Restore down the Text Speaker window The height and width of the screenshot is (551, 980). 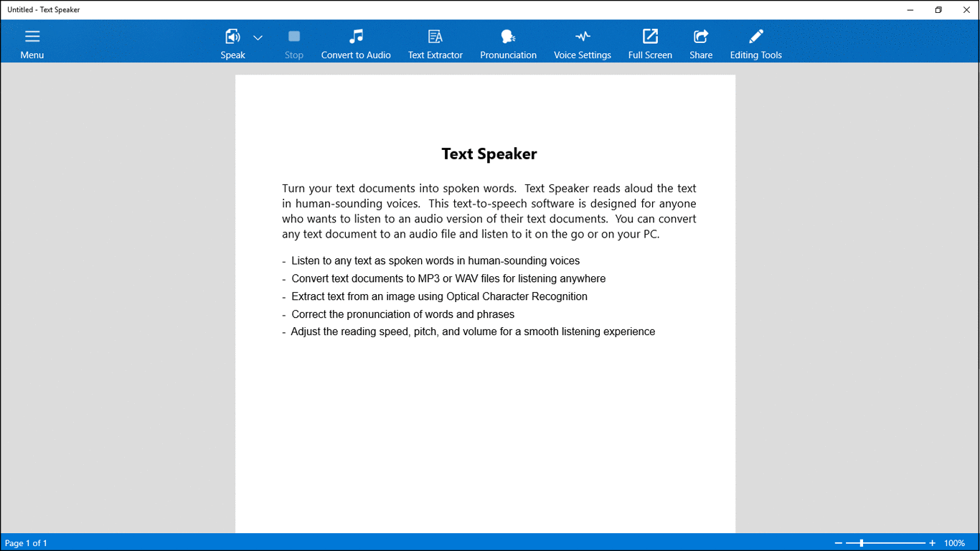coord(938,10)
